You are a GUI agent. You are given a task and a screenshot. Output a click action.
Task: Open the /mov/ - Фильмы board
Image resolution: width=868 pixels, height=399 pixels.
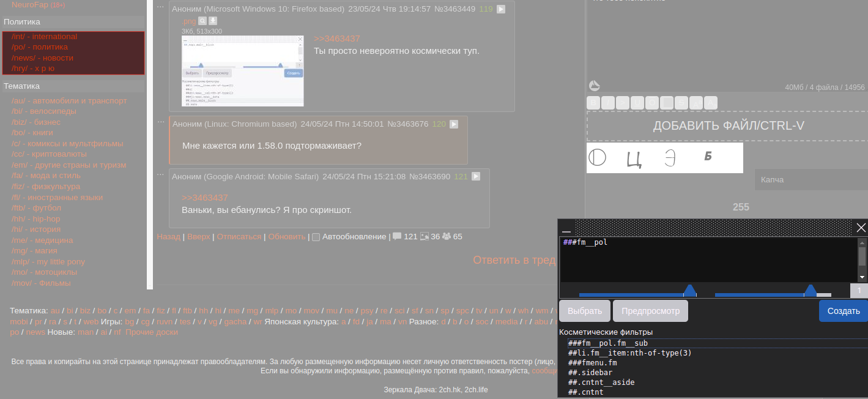point(40,283)
